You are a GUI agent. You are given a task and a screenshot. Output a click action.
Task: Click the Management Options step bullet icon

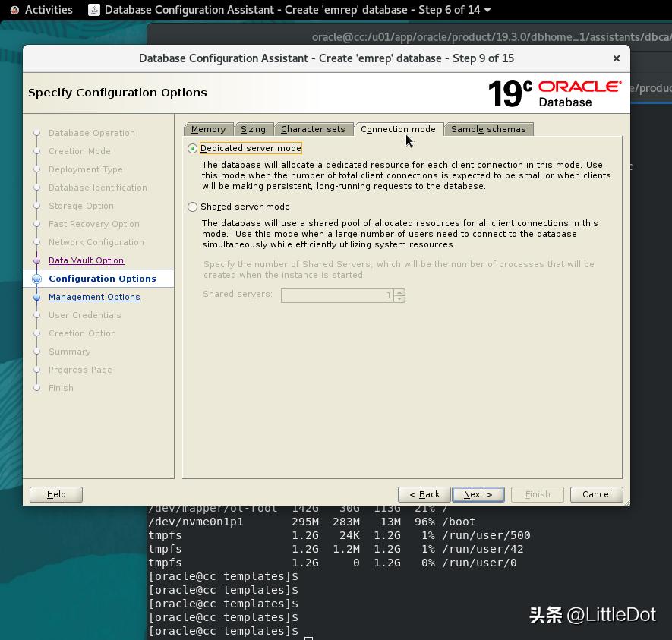37,298
